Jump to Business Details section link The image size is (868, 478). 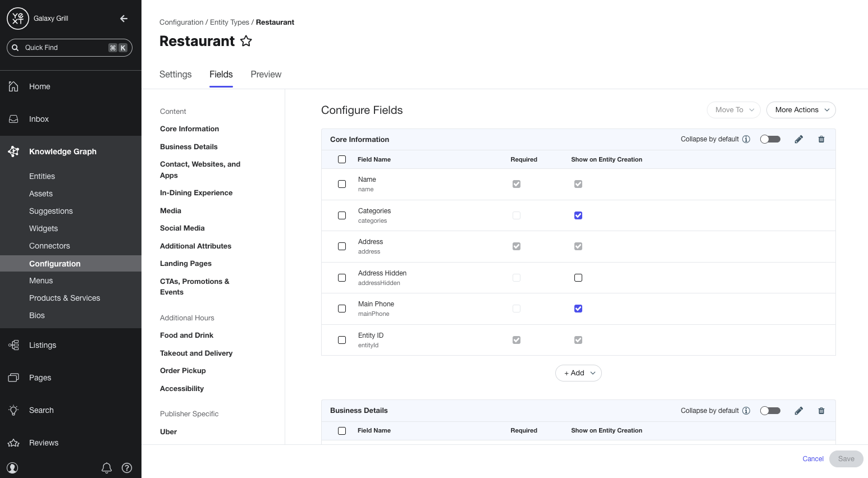(189, 147)
